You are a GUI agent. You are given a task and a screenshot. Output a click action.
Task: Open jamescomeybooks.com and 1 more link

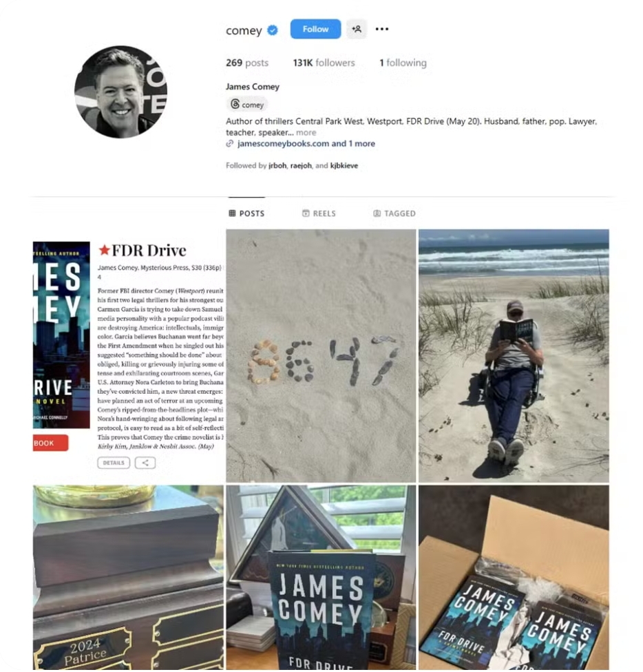(306, 144)
